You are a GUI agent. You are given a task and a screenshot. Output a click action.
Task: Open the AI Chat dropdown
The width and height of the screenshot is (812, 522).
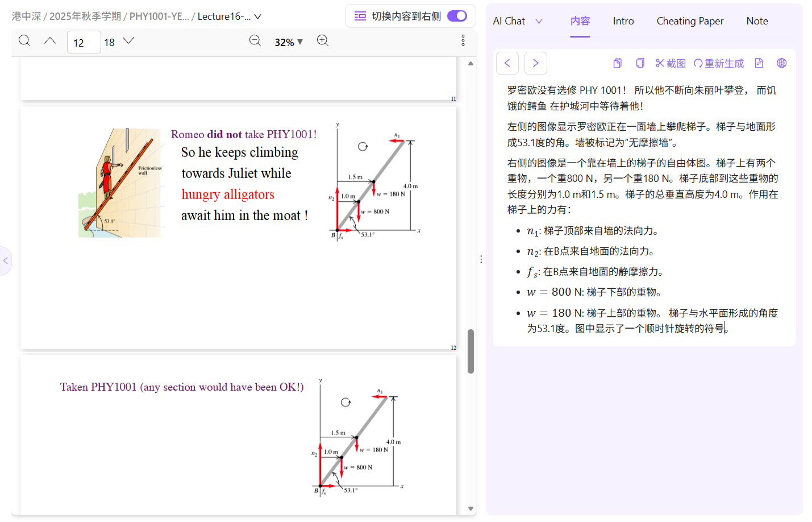pyautogui.click(x=518, y=20)
